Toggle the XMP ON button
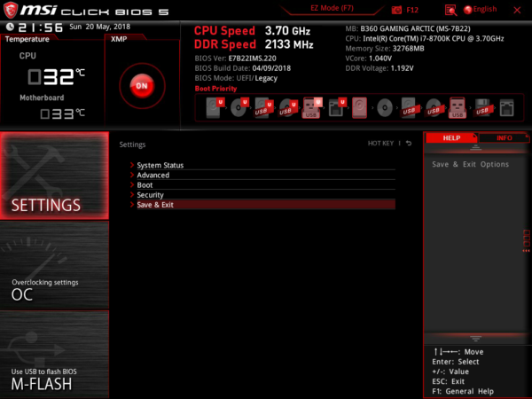 tap(142, 86)
